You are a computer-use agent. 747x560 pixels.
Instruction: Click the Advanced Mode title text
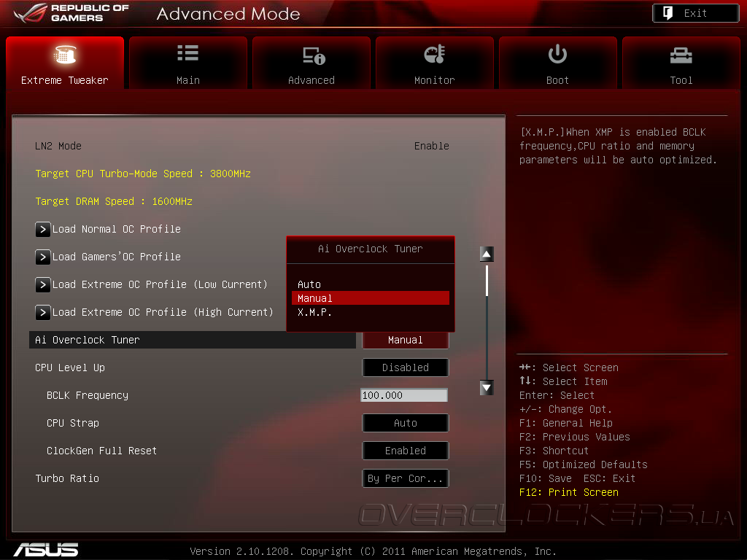pyautogui.click(x=228, y=13)
